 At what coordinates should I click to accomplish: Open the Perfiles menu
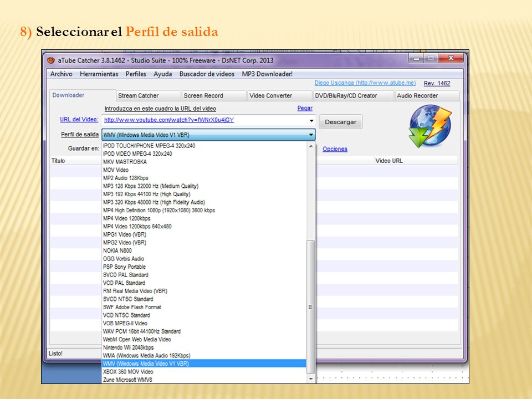click(x=136, y=74)
